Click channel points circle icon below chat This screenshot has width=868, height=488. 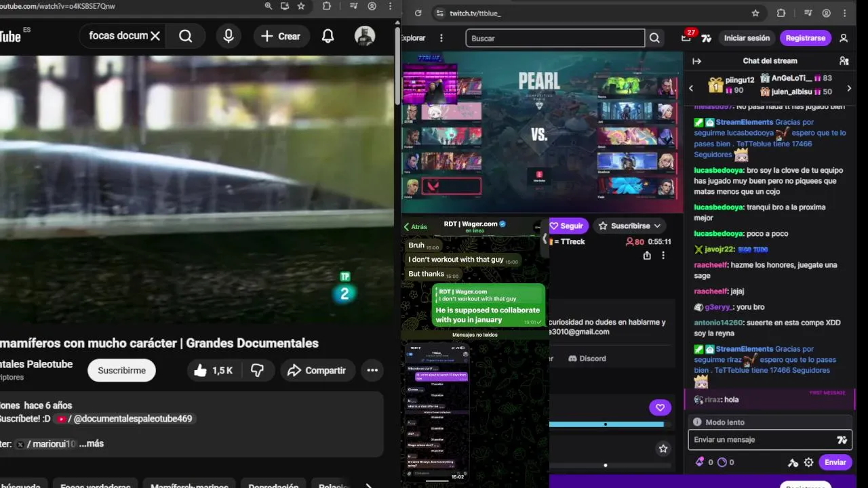click(722, 462)
